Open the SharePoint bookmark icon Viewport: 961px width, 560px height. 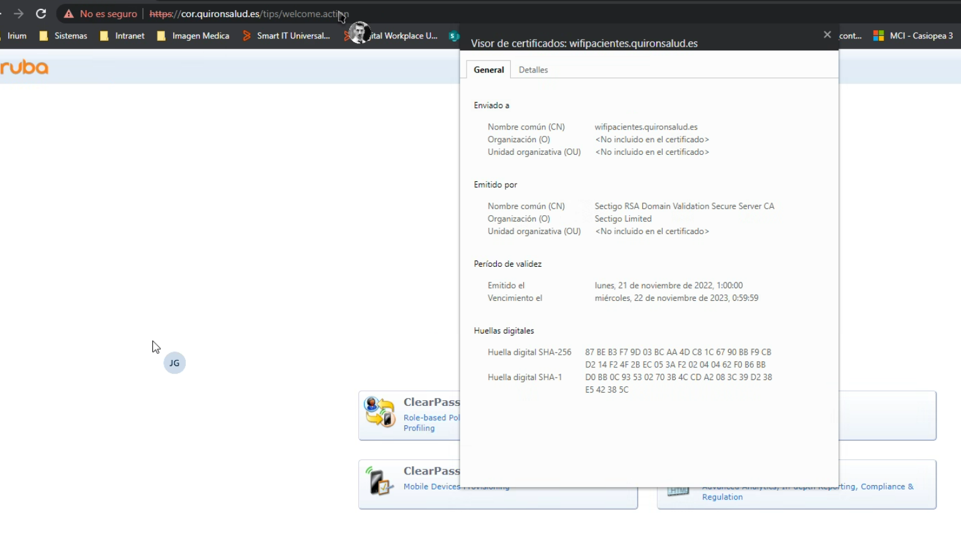pyautogui.click(x=453, y=36)
